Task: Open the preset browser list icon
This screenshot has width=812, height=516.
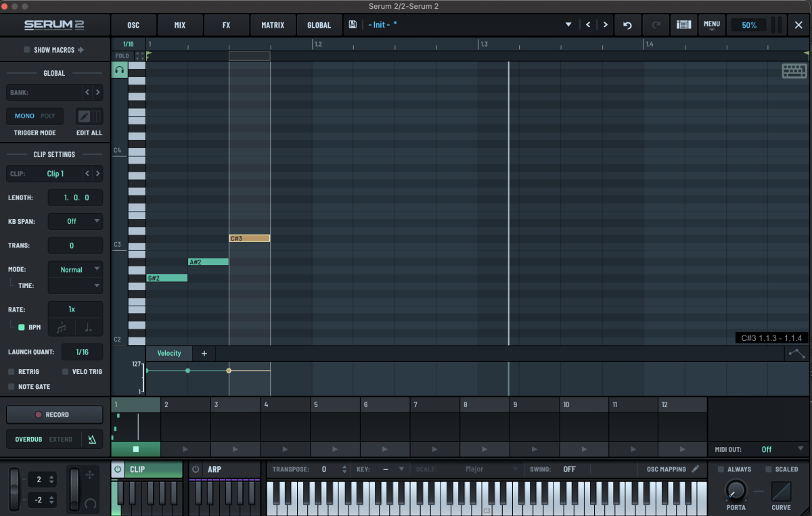Action: coord(684,25)
